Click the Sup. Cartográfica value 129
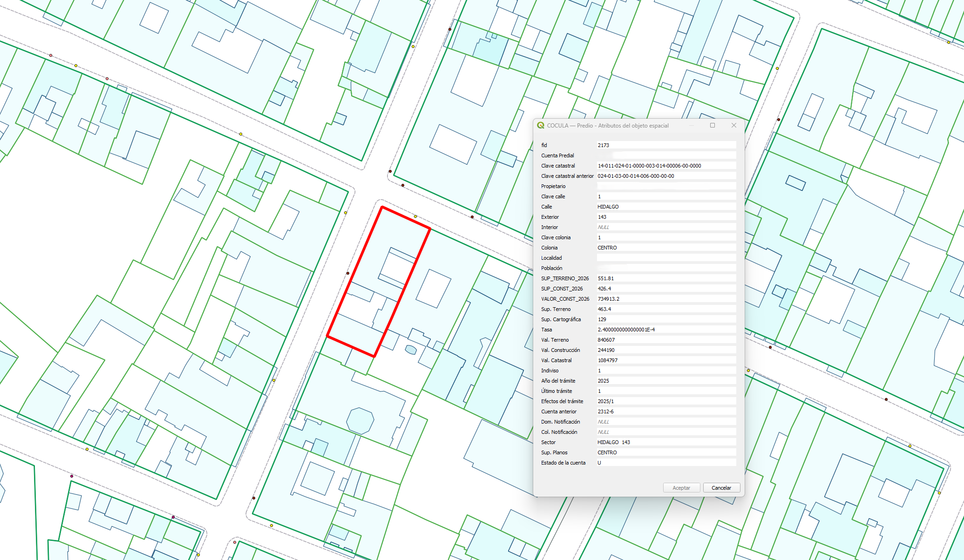The height and width of the screenshot is (560, 964). click(666, 319)
